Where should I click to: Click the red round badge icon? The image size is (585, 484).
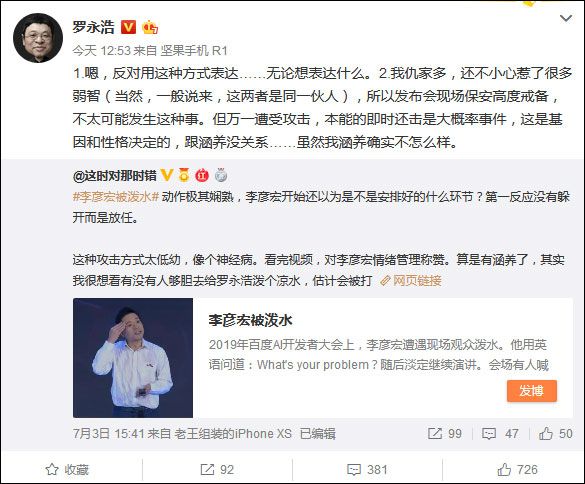point(202,175)
